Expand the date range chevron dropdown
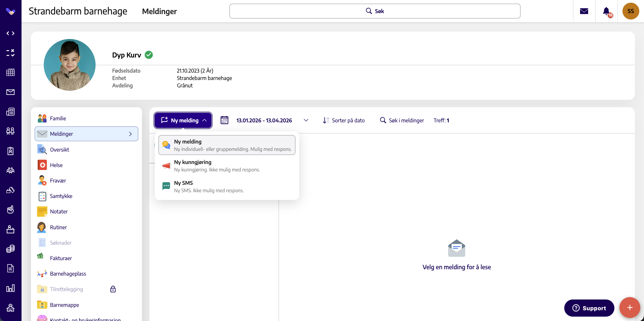Image resolution: width=644 pixels, height=321 pixels. coord(306,120)
